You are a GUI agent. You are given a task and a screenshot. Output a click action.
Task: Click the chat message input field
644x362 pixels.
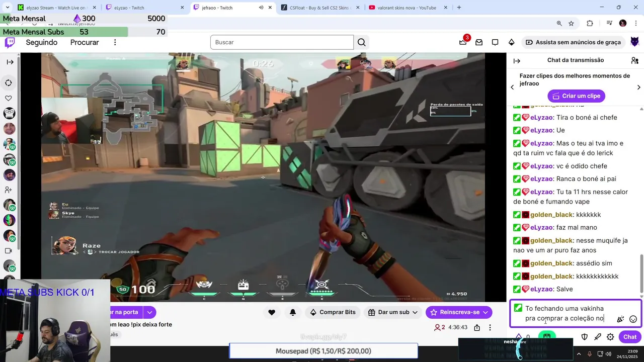pos(576,313)
